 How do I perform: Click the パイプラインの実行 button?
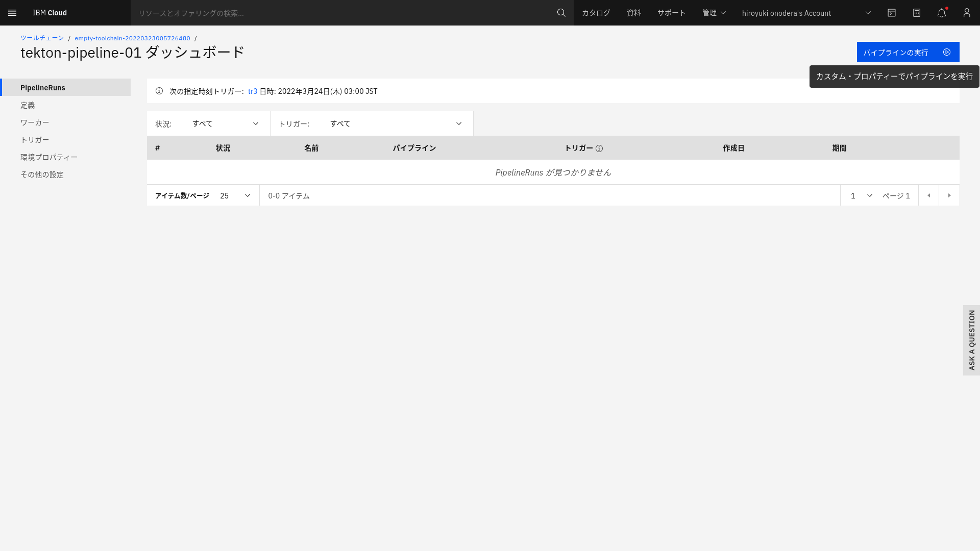(x=897, y=52)
